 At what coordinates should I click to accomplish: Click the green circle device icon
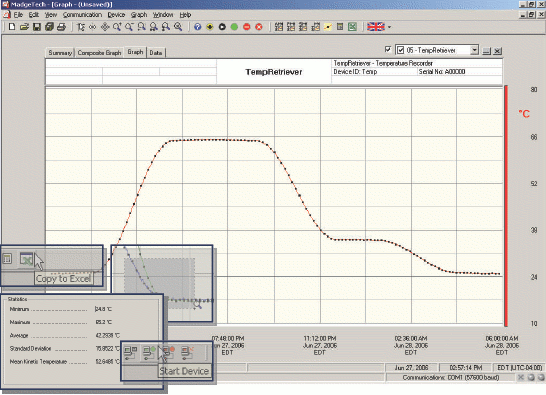tap(234, 27)
